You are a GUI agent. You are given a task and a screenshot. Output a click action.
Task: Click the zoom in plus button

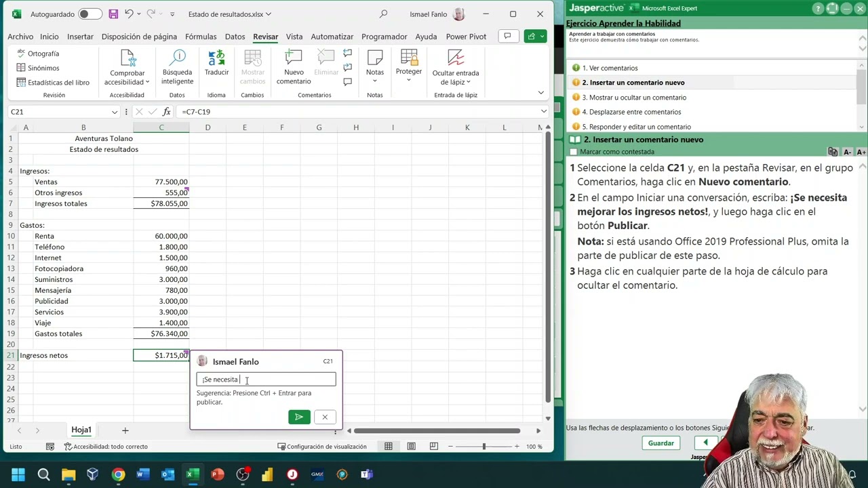click(x=517, y=447)
